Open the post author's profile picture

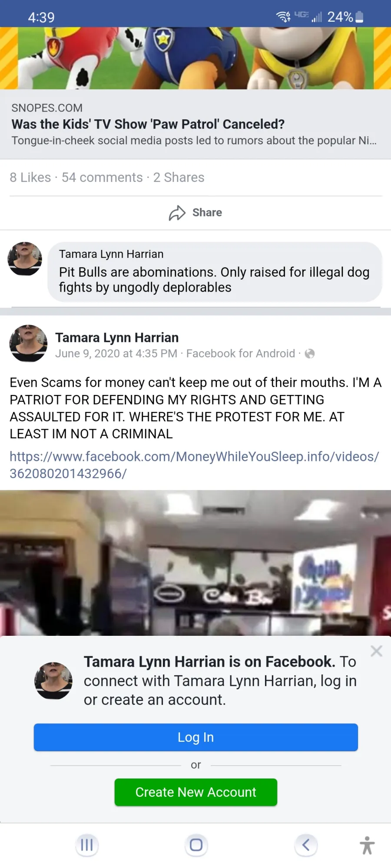pyautogui.click(x=28, y=343)
